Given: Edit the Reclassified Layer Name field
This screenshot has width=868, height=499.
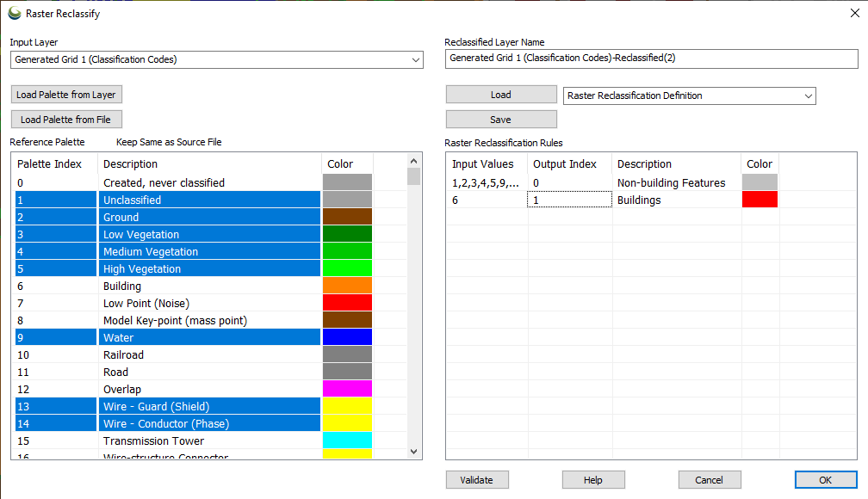Looking at the screenshot, I should coord(652,59).
